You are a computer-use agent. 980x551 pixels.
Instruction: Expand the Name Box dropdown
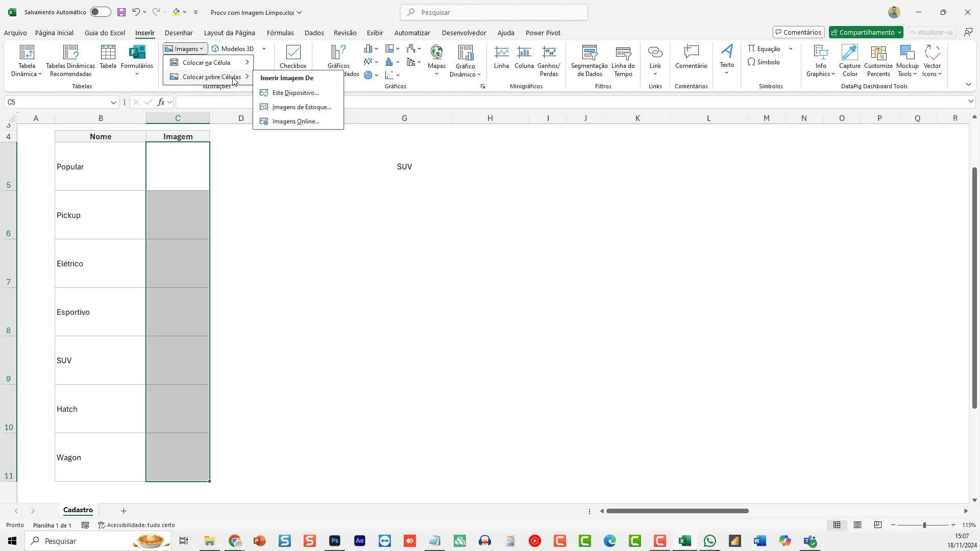click(113, 102)
